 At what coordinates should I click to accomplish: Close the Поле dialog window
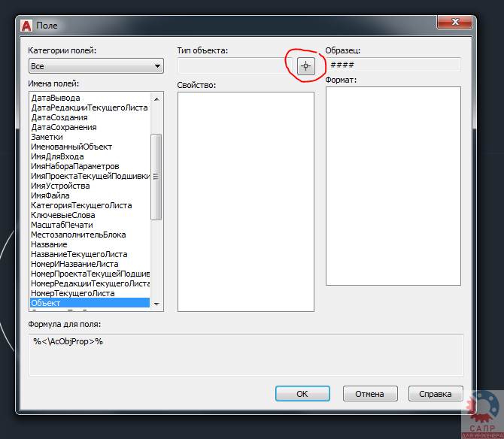[454, 22]
